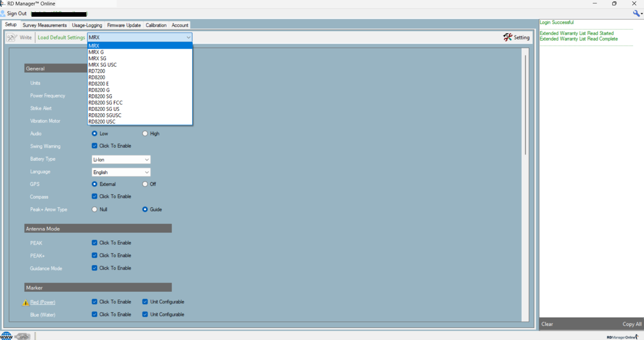Open the Account tab

coord(180,25)
